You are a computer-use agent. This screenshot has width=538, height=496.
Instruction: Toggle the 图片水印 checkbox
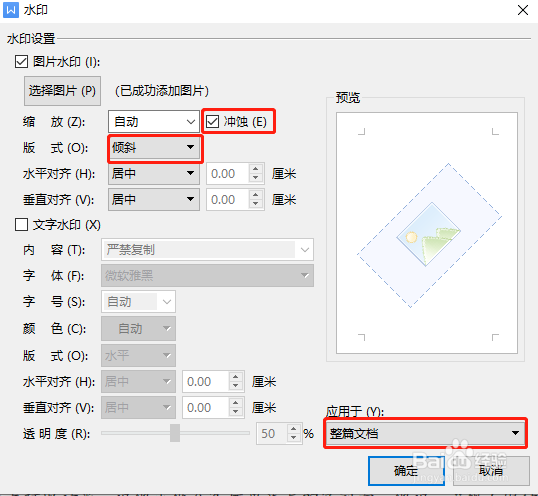[x=21, y=62]
